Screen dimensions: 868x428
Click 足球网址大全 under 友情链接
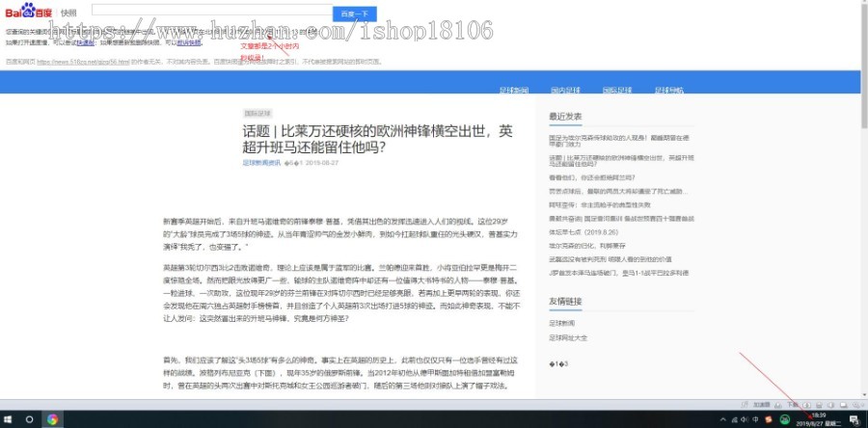pyautogui.click(x=568, y=337)
